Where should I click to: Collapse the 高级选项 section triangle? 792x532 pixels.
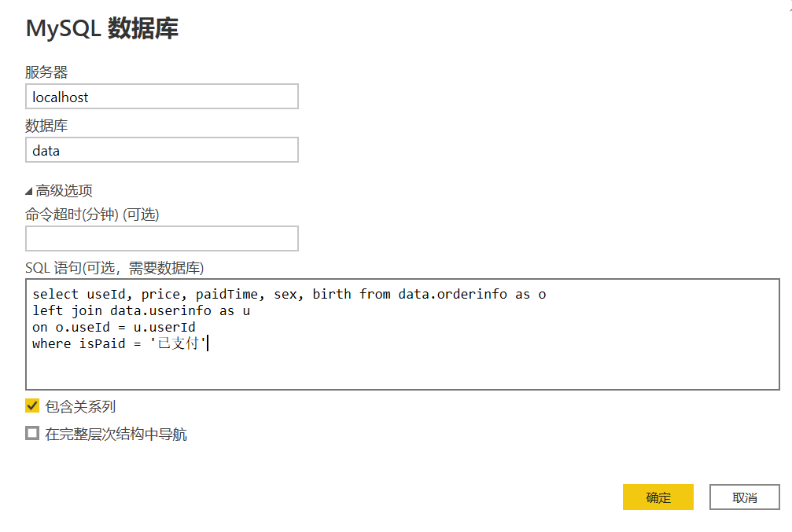(x=29, y=191)
